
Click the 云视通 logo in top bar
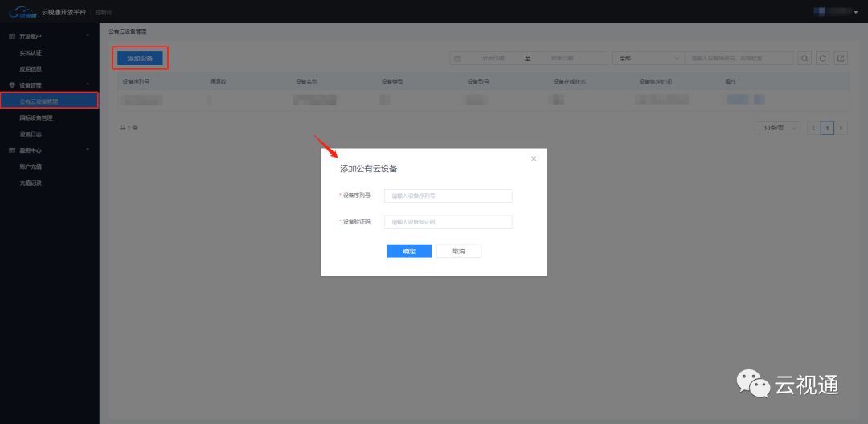(23, 11)
